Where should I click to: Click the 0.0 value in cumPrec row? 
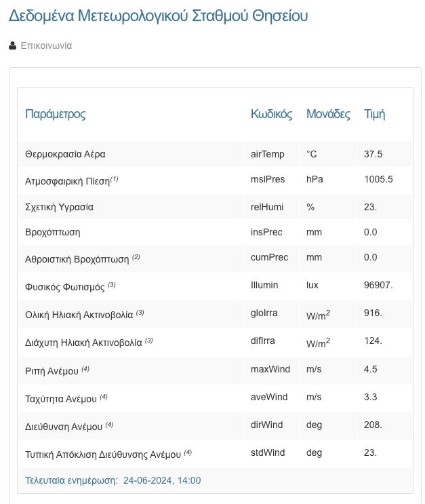pyautogui.click(x=370, y=257)
